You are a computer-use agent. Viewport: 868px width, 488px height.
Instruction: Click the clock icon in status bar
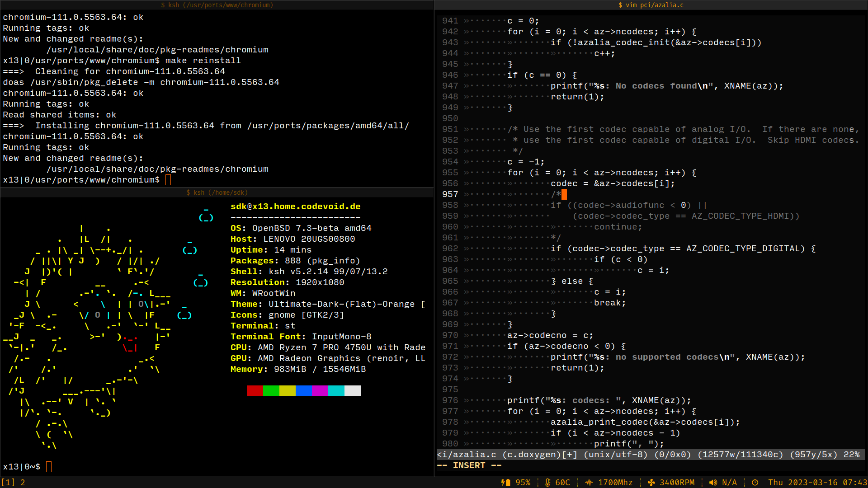coord(755,483)
